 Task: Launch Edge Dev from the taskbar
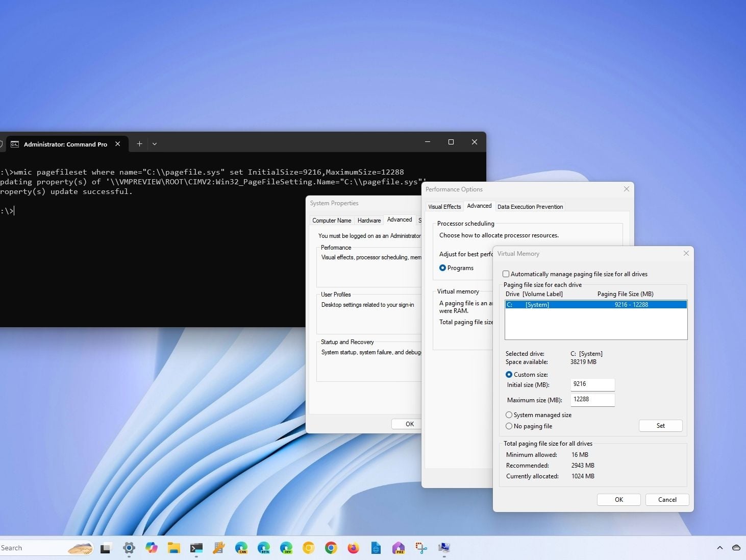pos(286,548)
